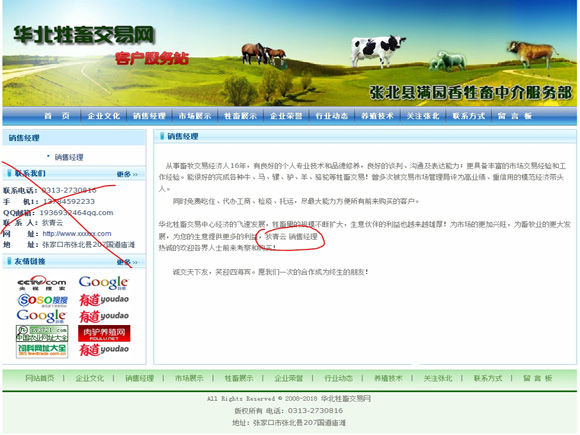Open the red 肉驴养殖网 banner link
Viewport: 580px width, 435px height.
pyautogui.click(x=104, y=333)
